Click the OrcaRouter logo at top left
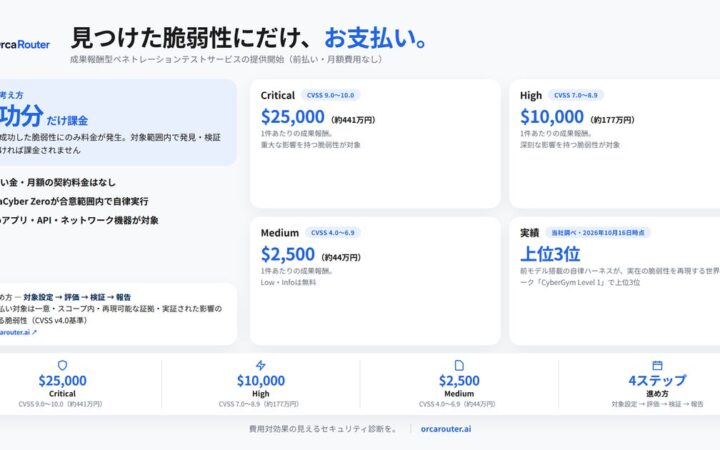The image size is (720, 450). (24, 45)
